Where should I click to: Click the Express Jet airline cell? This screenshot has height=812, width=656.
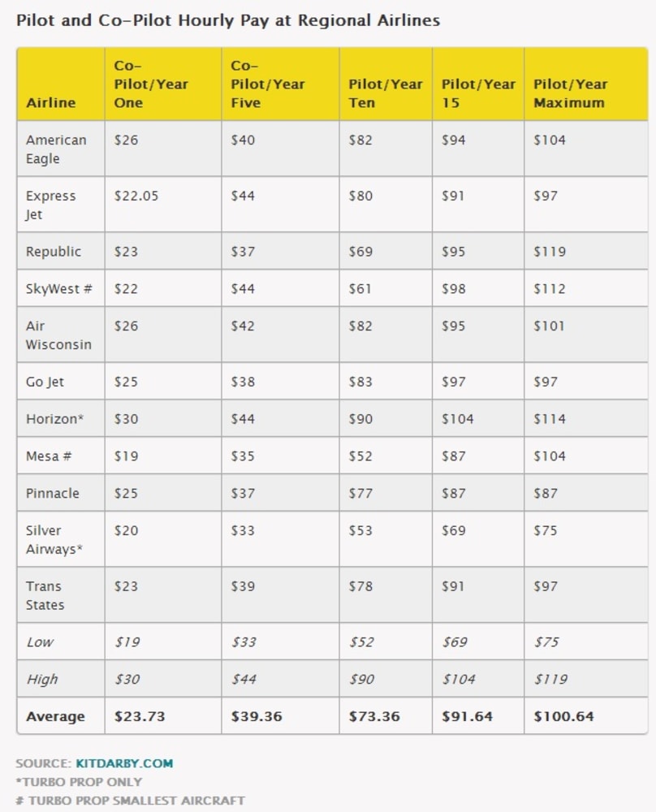(50, 205)
